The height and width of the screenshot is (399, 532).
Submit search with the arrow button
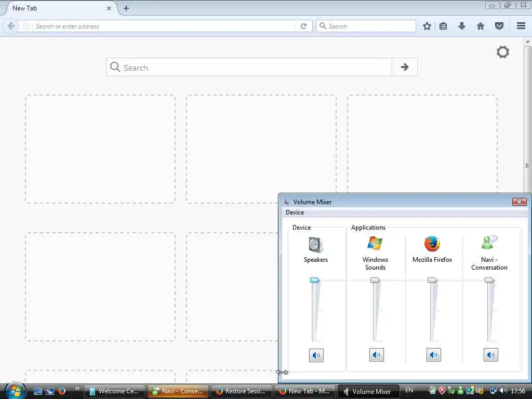pyautogui.click(x=404, y=67)
